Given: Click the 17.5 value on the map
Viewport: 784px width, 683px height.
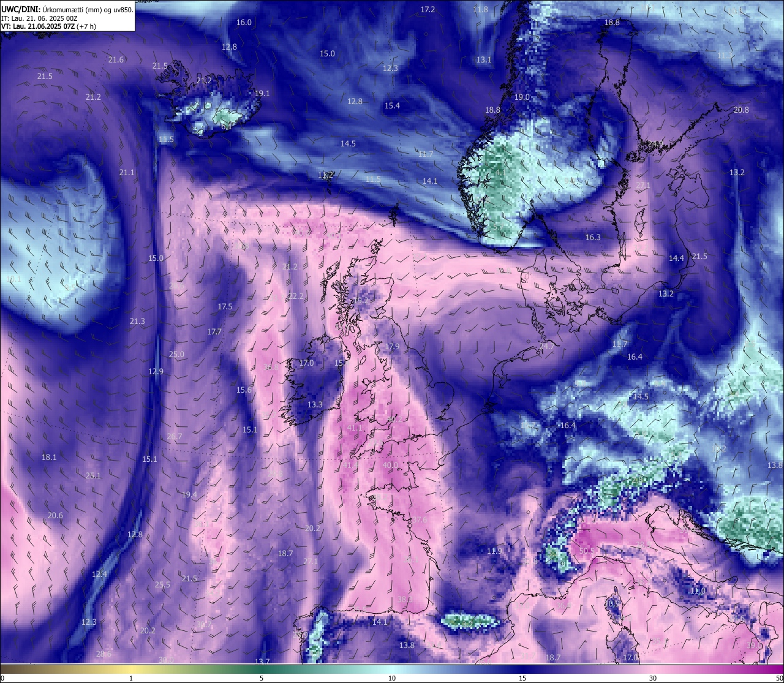Looking at the screenshot, I should (225, 306).
